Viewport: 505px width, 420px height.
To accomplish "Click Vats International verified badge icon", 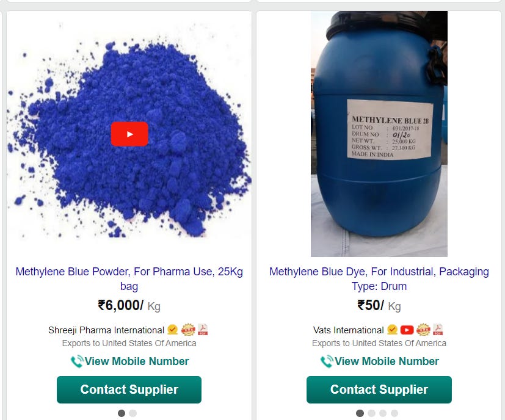I will click(x=392, y=330).
